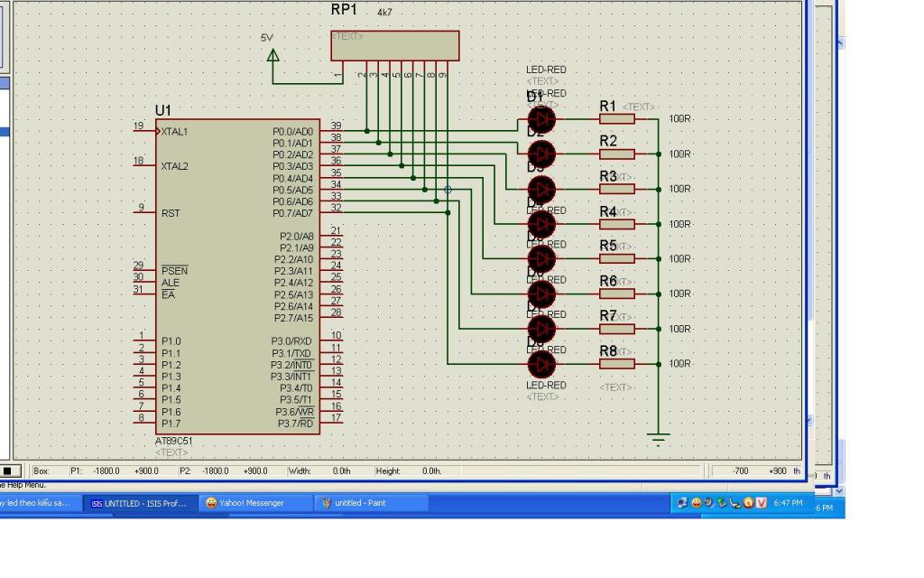Screen dimensions: 924x578
Task: Click the wire junction dot on P0.0/AD0 line
Action: [x=366, y=131]
